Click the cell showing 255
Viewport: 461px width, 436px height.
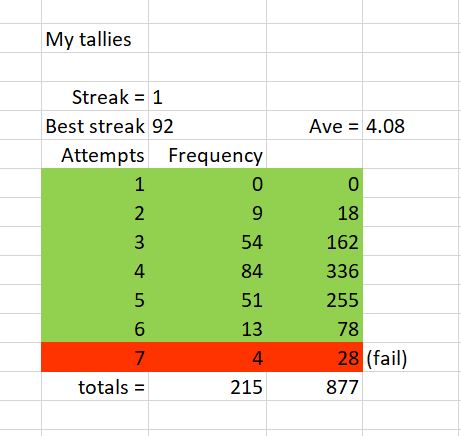point(315,299)
